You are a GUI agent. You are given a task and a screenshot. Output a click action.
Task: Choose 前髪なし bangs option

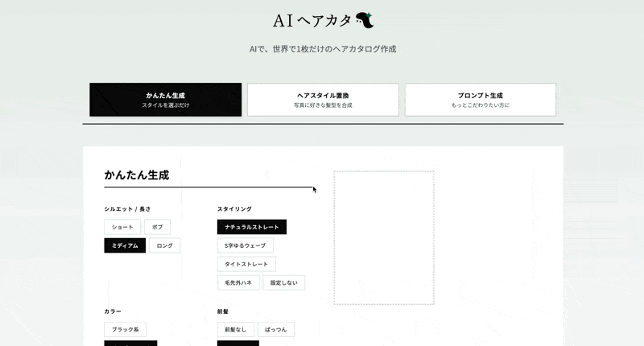[235, 330]
